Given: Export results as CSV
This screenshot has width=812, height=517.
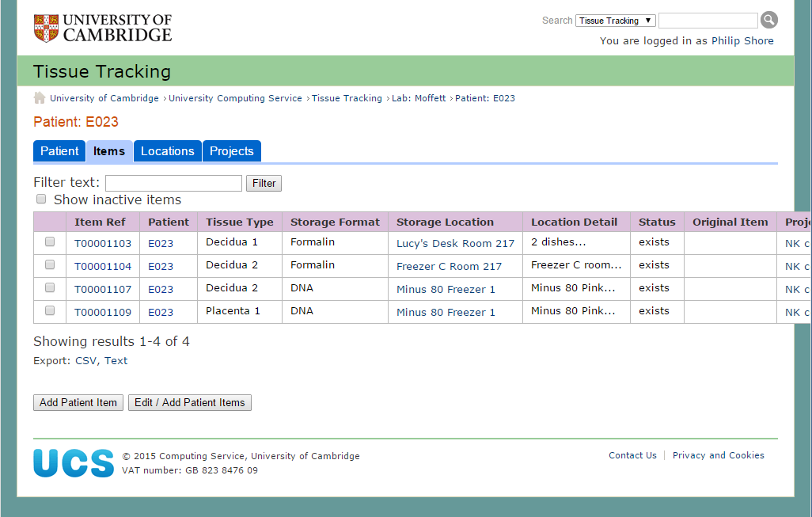Looking at the screenshot, I should pyautogui.click(x=85, y=360).
